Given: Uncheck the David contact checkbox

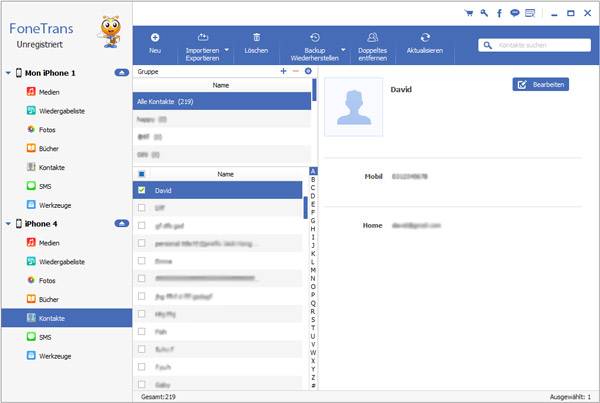Looking at the screenshot, I should (141, 189).
